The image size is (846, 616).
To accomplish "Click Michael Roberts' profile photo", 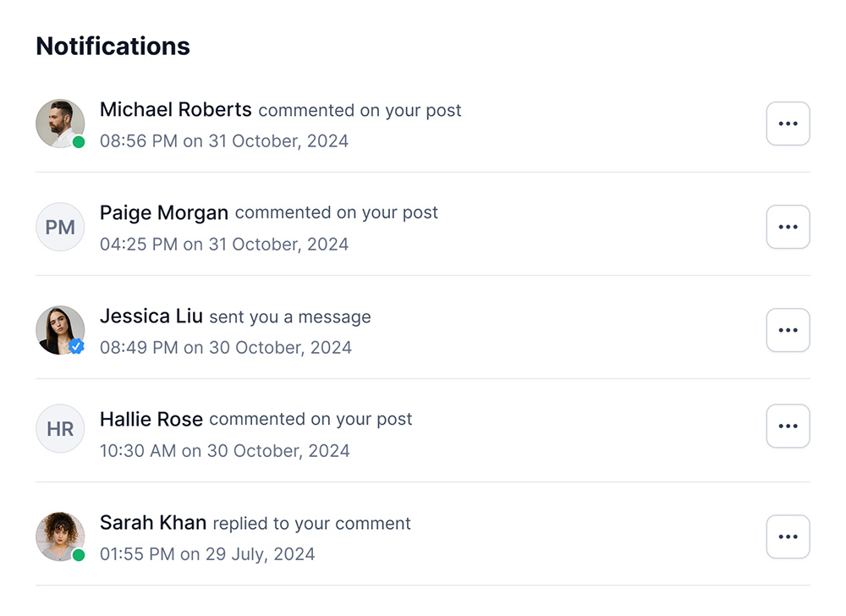I will (60, 124).
